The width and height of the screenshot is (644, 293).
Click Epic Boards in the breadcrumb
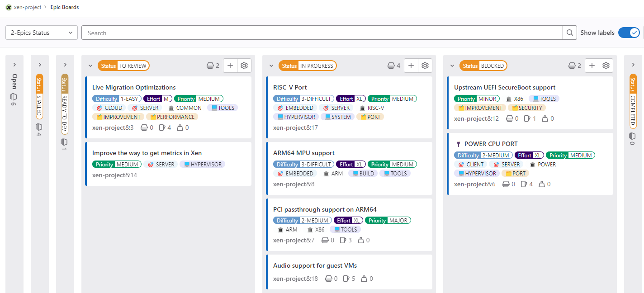(x=64, y=7)
